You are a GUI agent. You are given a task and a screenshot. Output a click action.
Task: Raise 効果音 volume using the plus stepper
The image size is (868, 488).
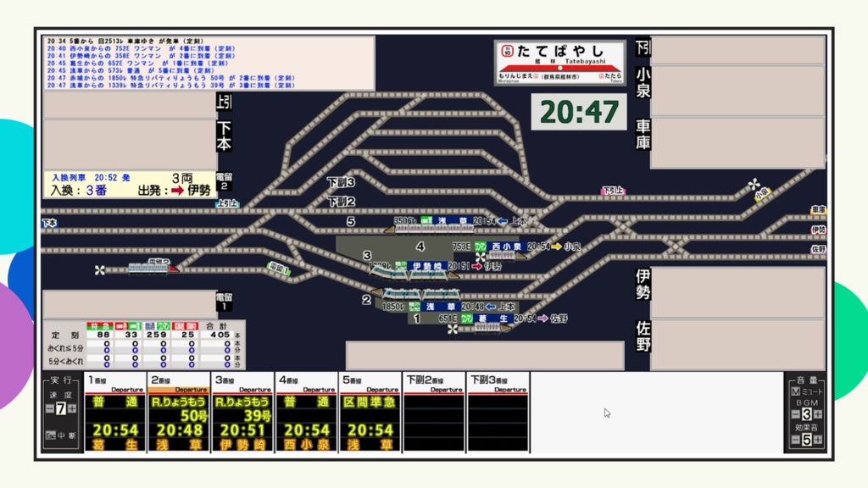(819, 440)
